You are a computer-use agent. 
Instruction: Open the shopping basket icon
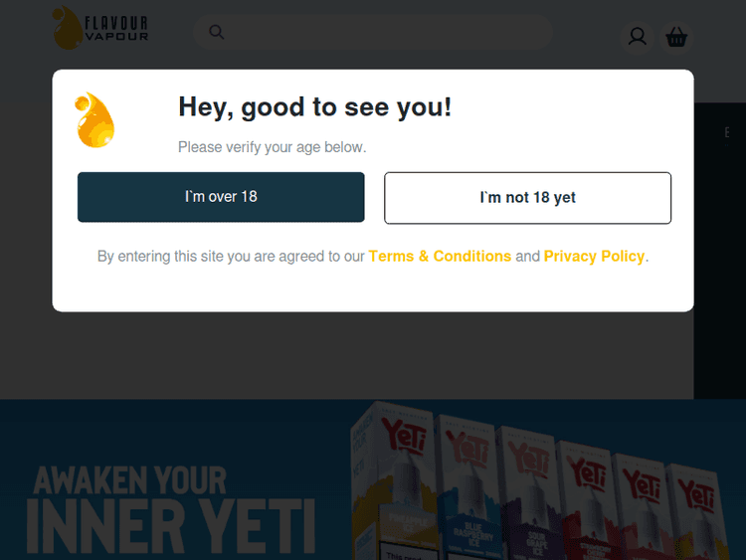[676, 37]
